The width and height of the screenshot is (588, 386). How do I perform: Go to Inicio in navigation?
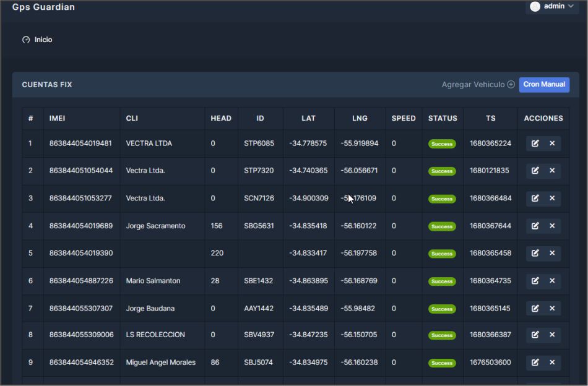43,40
